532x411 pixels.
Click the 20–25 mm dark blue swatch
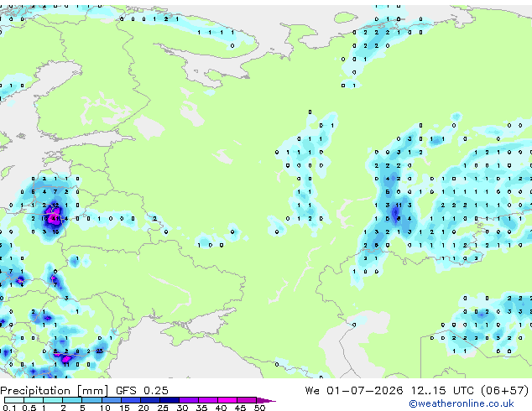[149, 400]
